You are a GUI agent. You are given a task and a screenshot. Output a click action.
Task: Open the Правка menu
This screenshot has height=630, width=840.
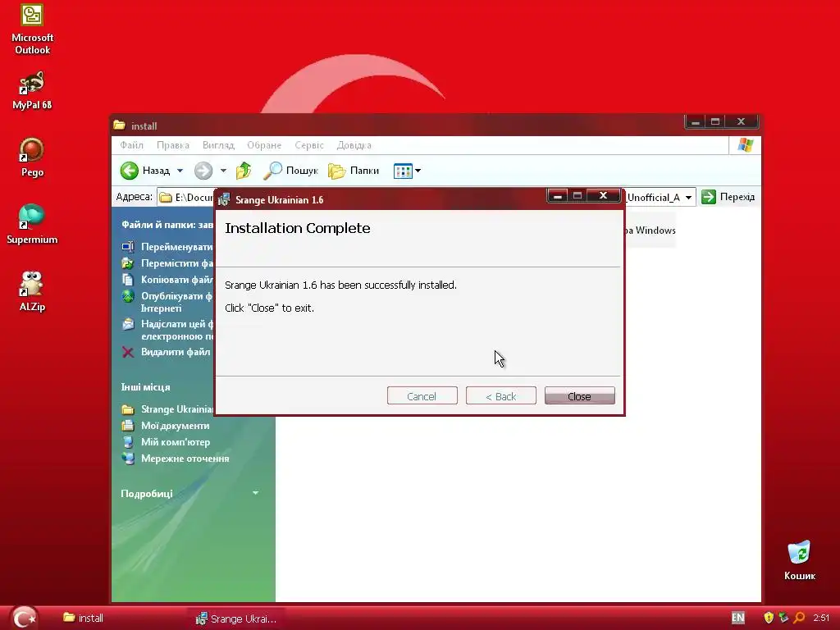tap(173, 145)
